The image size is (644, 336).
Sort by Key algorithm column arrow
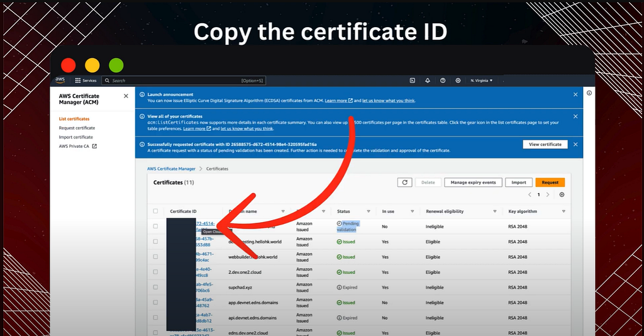tap(563, 211)
